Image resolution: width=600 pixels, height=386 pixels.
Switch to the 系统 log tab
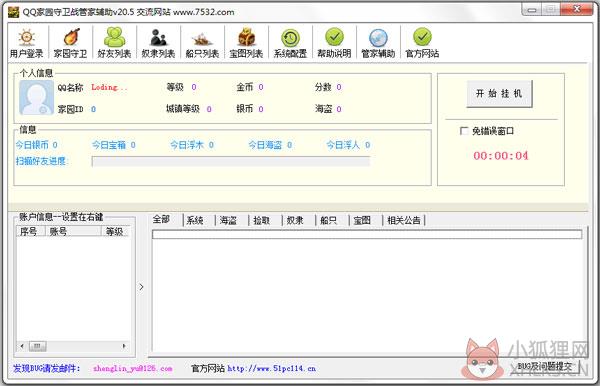195,220
